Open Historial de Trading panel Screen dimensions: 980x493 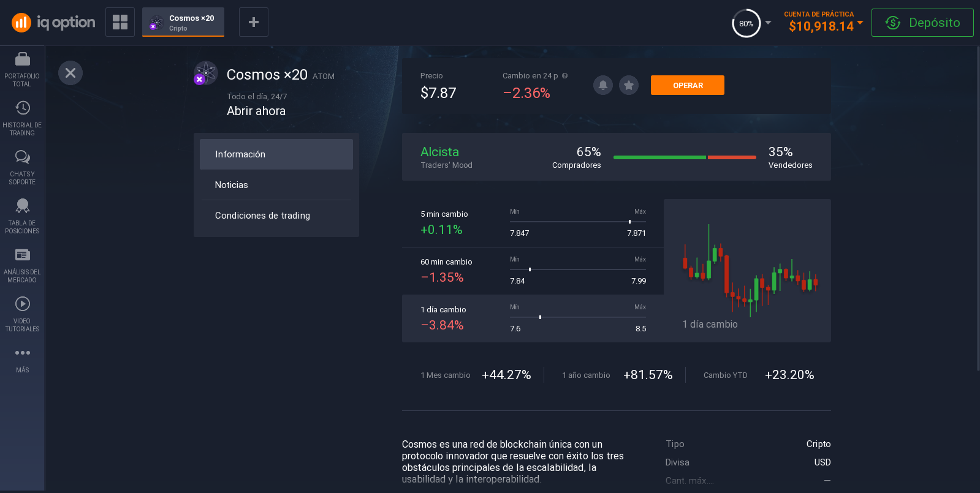(22, 118)
